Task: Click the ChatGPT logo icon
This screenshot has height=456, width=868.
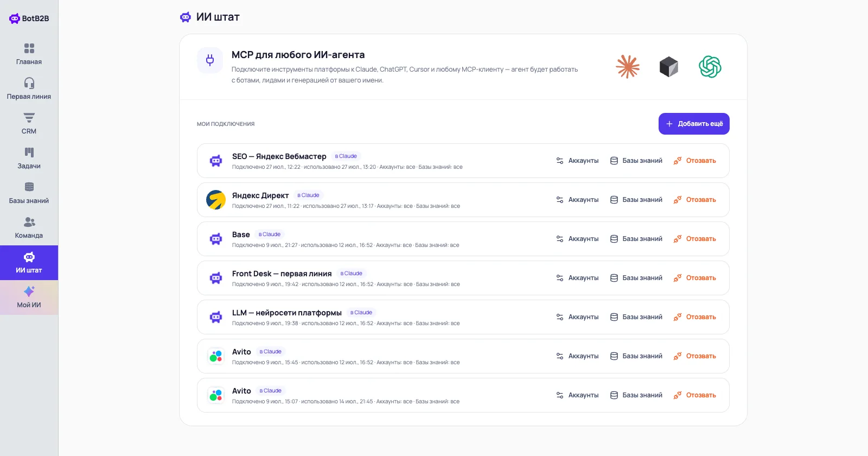Action: coord(710,67)
